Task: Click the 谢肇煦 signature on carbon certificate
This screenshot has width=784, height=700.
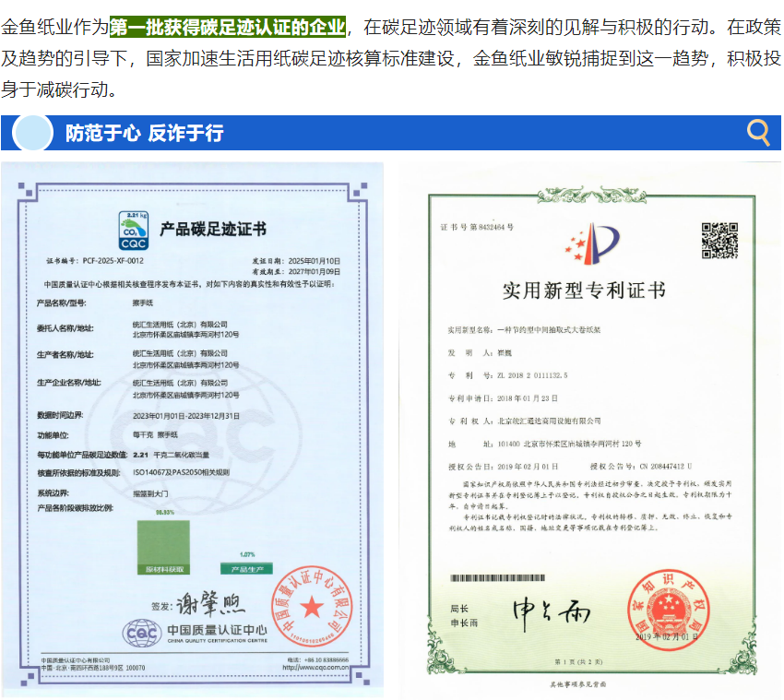Action: click(x=211, y=604)
